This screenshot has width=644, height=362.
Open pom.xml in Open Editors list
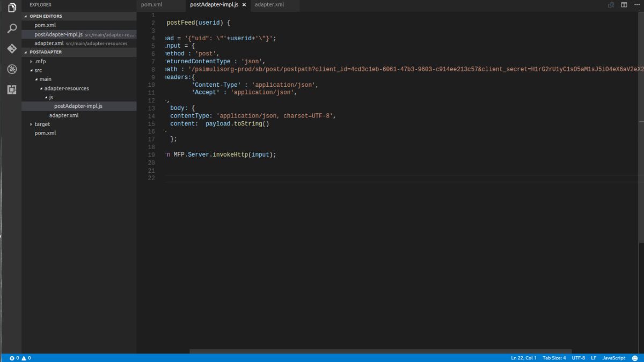pos(79,25)
